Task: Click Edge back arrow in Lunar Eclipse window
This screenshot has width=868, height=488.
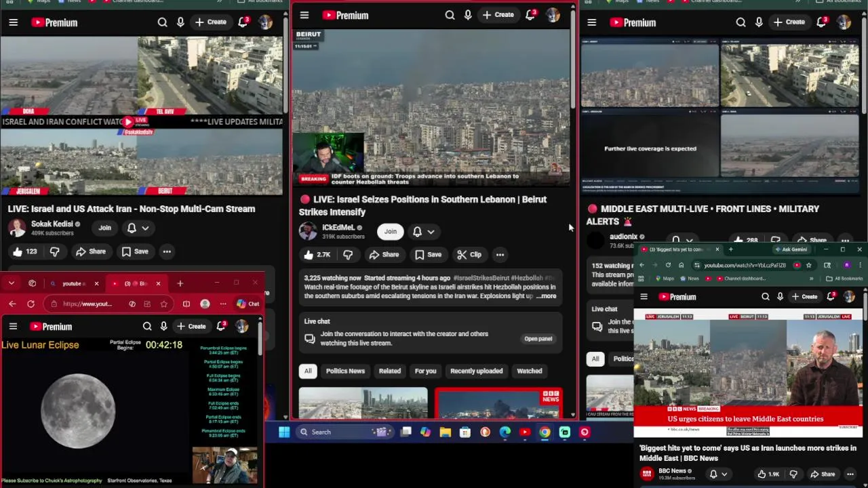Action: click(12, 304)
